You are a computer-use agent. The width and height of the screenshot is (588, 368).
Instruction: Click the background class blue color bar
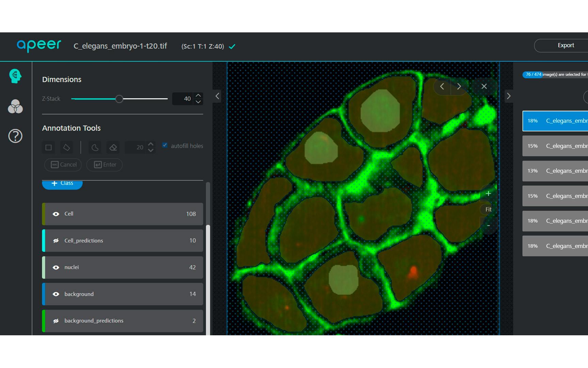pos(44,294)
